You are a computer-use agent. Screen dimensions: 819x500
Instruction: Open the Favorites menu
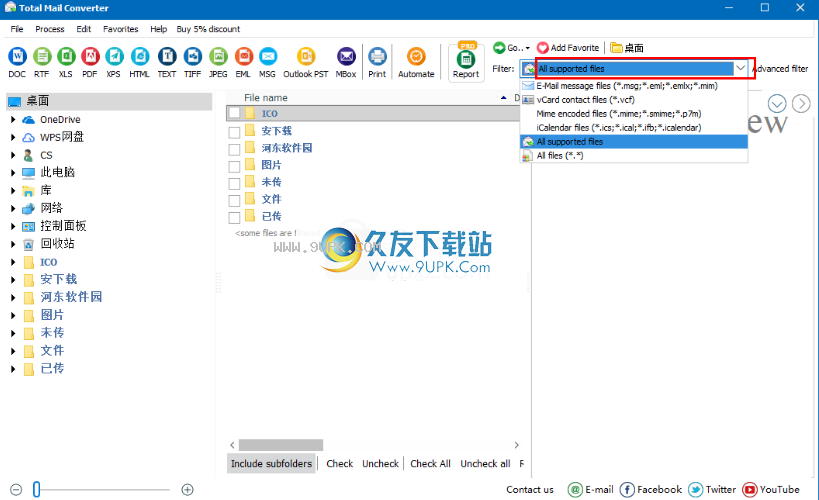pyautogui.click(x=121, y=29)
